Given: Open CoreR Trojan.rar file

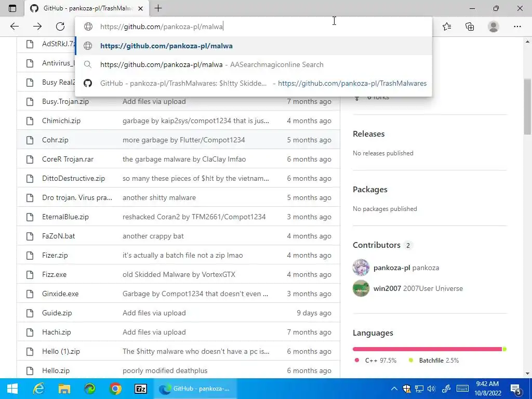Looking at the screenshot, I should [68, 159].
